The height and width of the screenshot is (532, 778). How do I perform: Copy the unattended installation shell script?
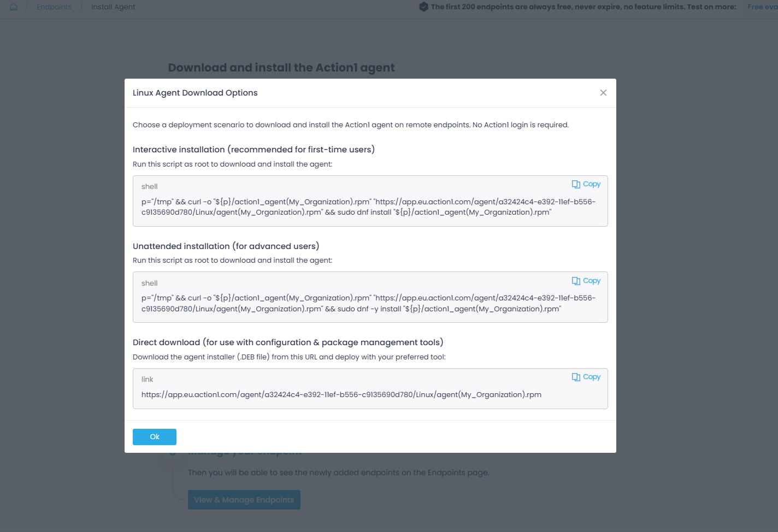tap(586, 281)
